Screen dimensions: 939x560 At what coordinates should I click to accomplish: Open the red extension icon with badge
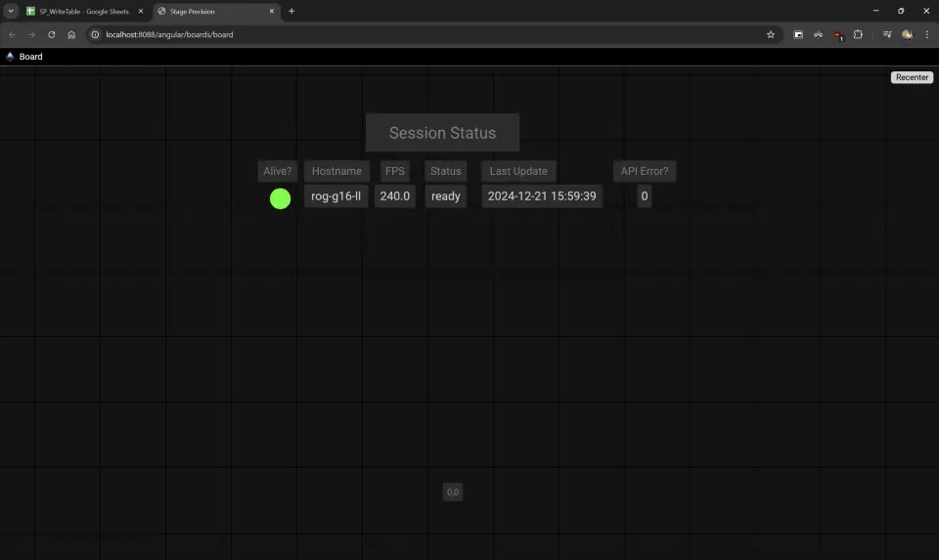838,35
